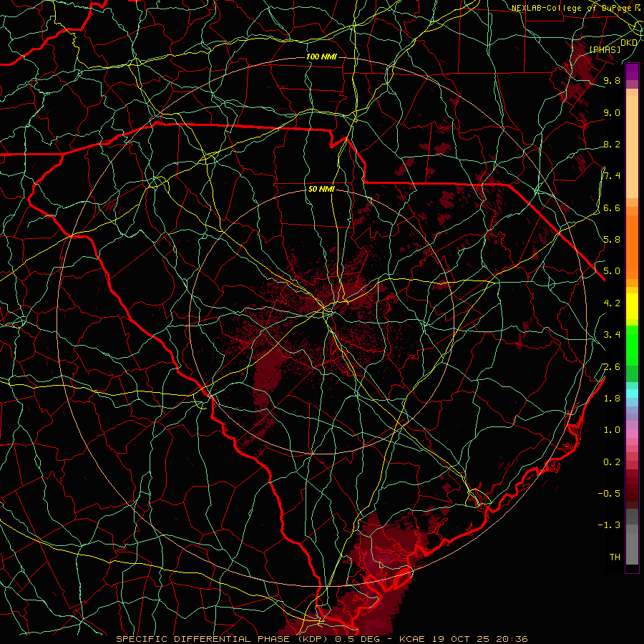Click the purple segment atop the color bar
This screenshot has width=644, height=644.
click(x=632, y=72)
